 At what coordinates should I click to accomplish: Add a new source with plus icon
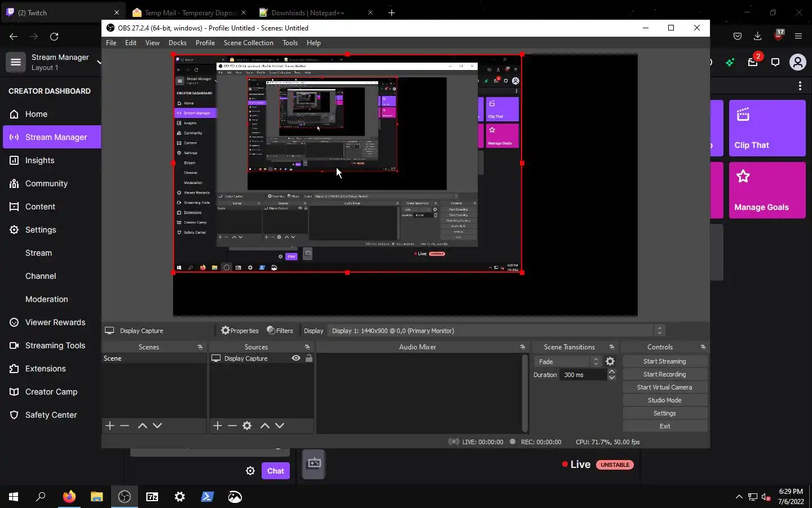click(218, 426)
